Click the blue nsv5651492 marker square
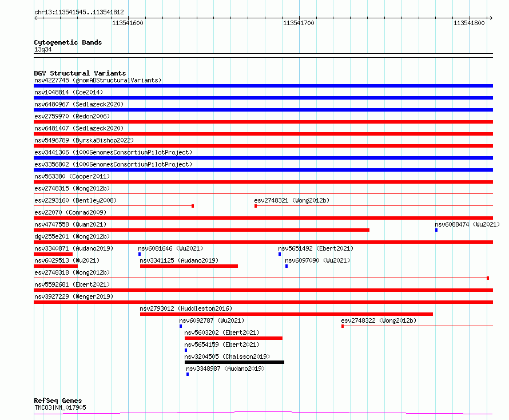The width and height of the screenshot is (509, 420). coord(280,254)
